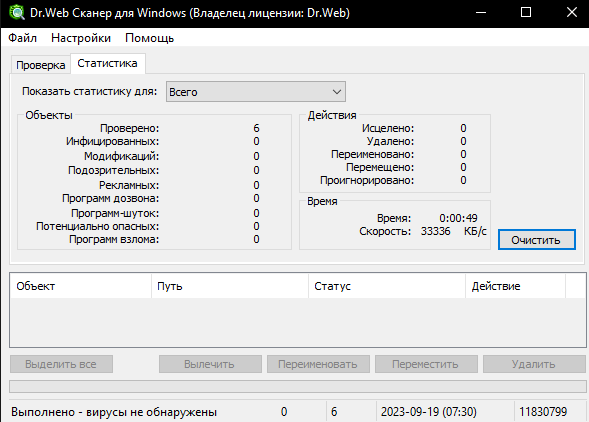The height and width of the screenshot is (422, 589).
Task: Open the Настройки menu
Action: (81, 38)
